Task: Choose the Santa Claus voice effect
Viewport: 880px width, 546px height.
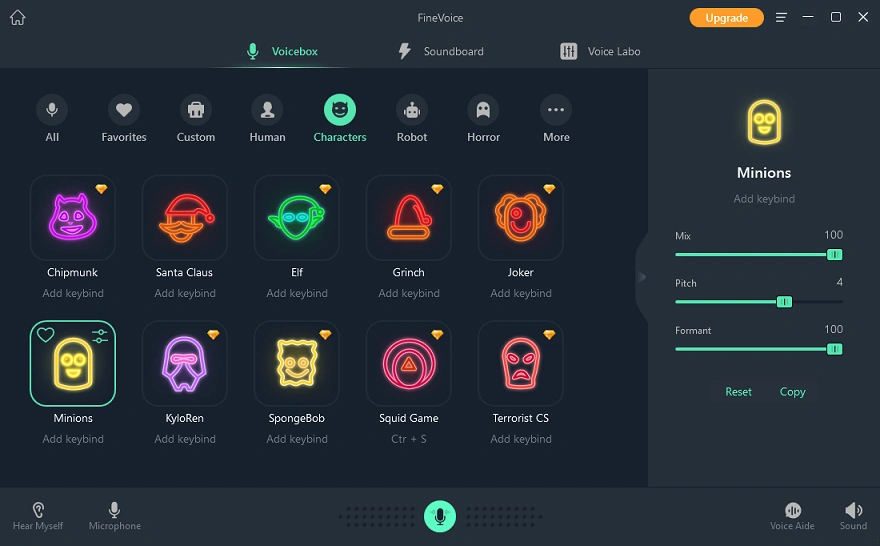Action: [185, 218]
